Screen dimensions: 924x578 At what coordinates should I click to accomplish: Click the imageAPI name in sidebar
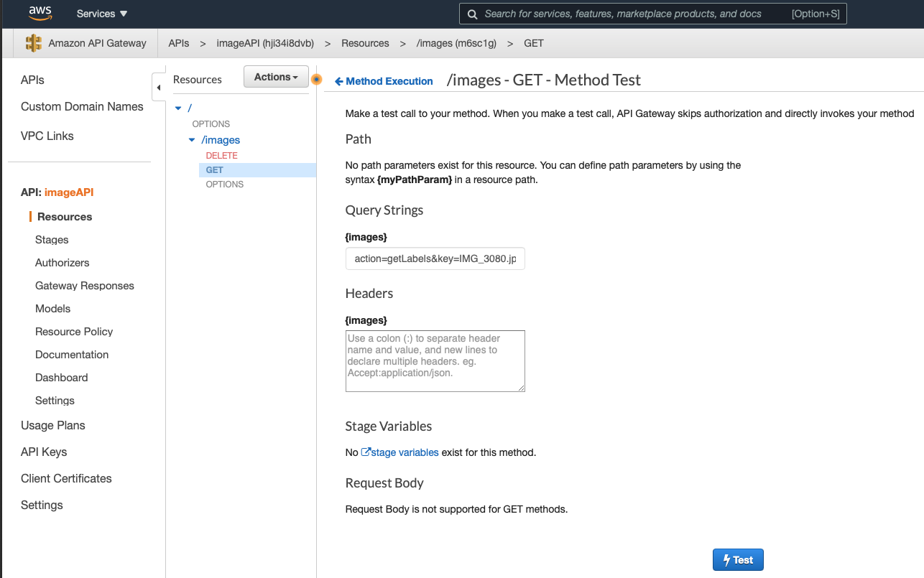(69, 192)
